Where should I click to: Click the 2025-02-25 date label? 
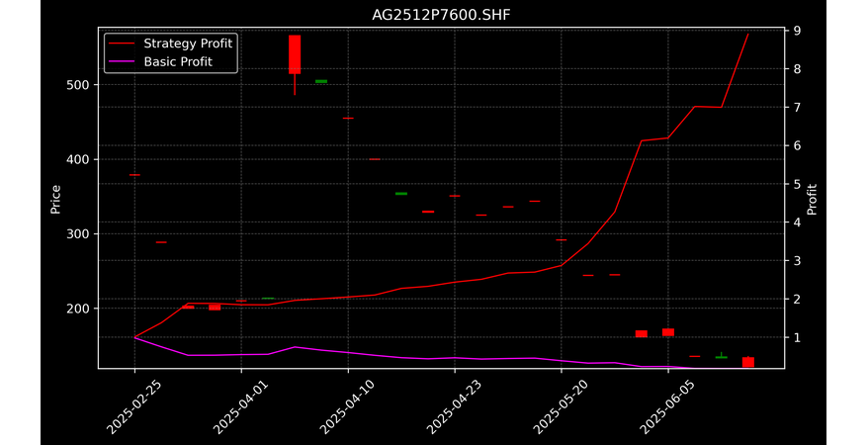point(132,405)
